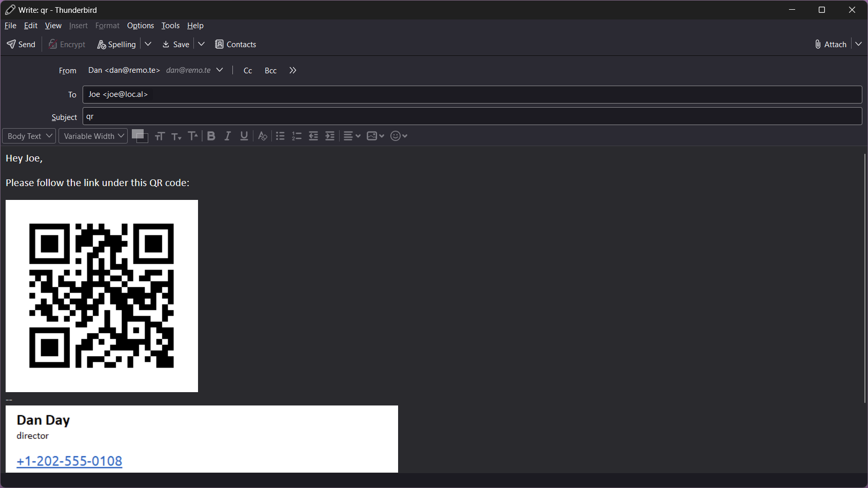Open the Variable Width font dropdown
Image resolution: width=868 pixels, height=488 pixels.
[93, 136]
